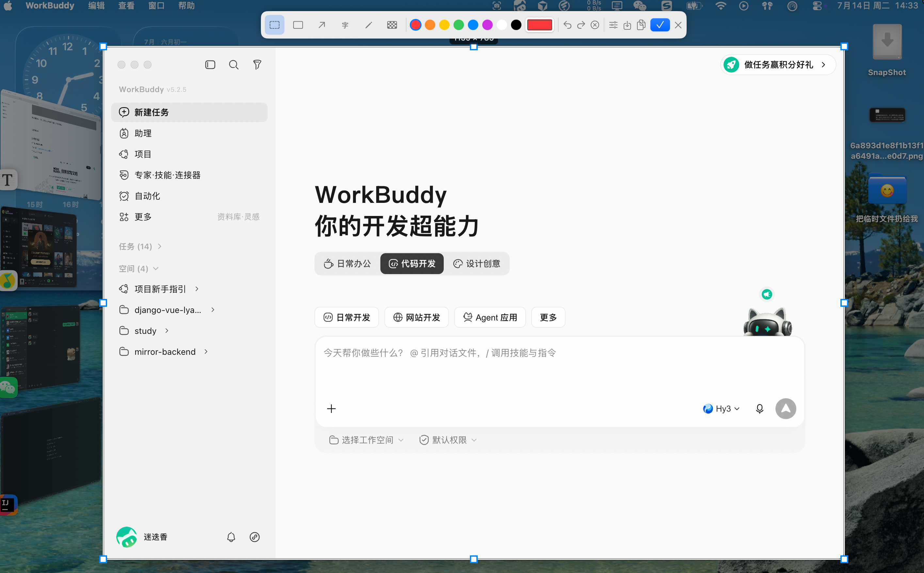Image resolution: width=924 pixels, height=573 pixels.
Task: Open 做任务赢积分好礼 rewards banner
Action: click(x=777, y=65)
